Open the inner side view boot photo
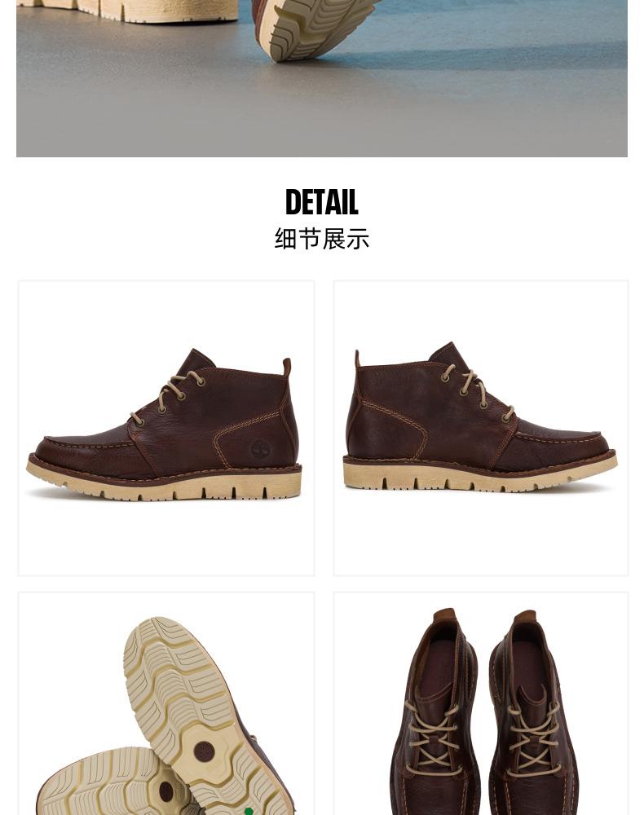The height and width of the screenshot is (815, 644). click(481, 428)
